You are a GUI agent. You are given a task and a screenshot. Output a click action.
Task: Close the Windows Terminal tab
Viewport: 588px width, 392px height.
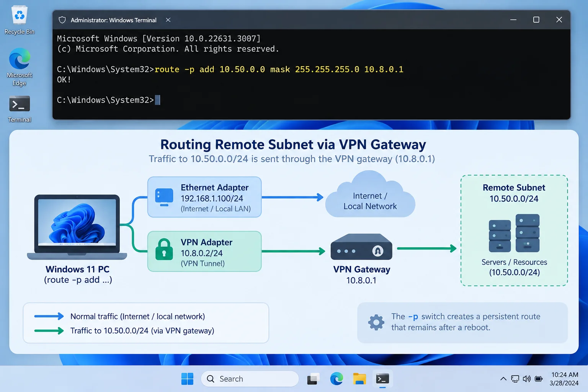[168, 20]
